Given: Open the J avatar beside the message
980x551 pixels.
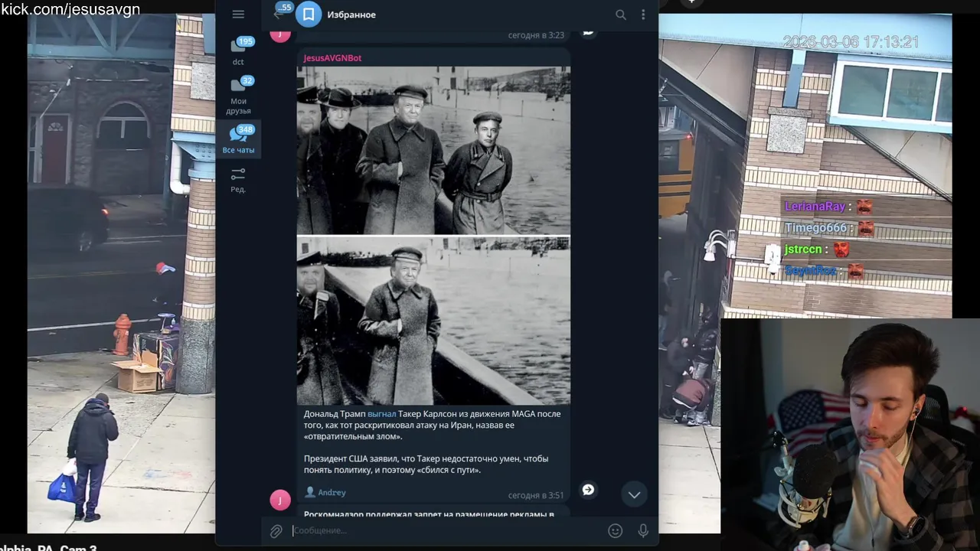Looking at the screenshot, I should (280, 500).
